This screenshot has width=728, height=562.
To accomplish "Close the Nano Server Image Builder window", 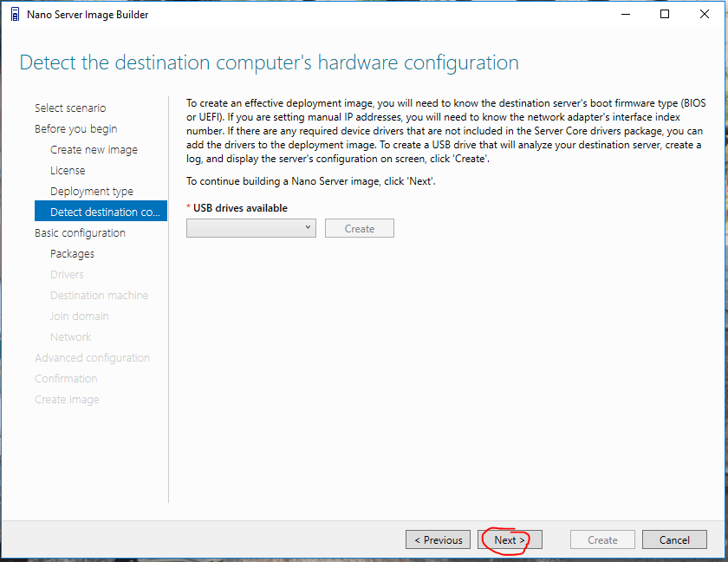I will tap(705, 15).
